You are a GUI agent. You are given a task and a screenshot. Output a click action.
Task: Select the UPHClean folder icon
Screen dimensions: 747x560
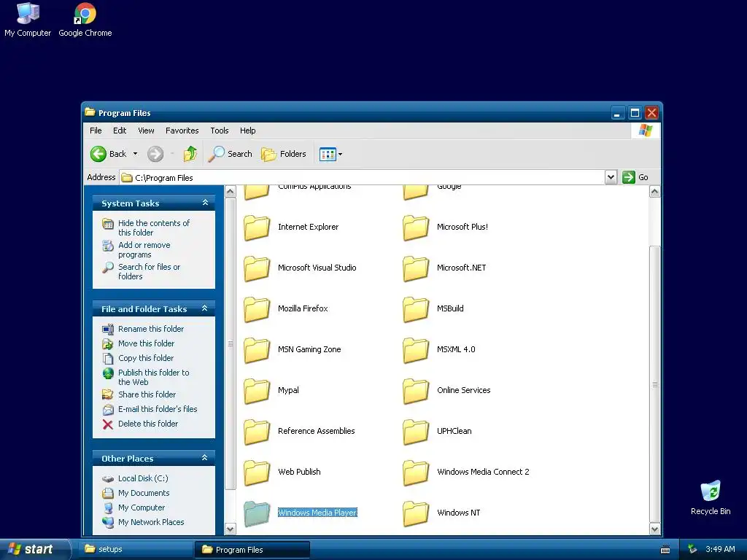416,432
